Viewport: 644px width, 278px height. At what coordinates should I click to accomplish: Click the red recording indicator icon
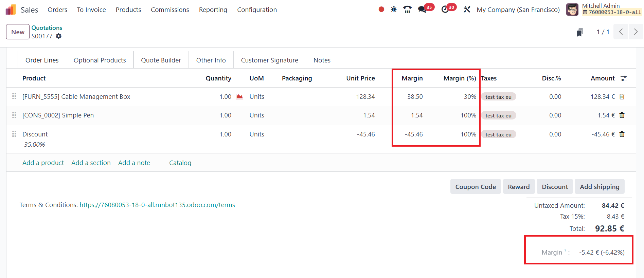coord(381,10)
